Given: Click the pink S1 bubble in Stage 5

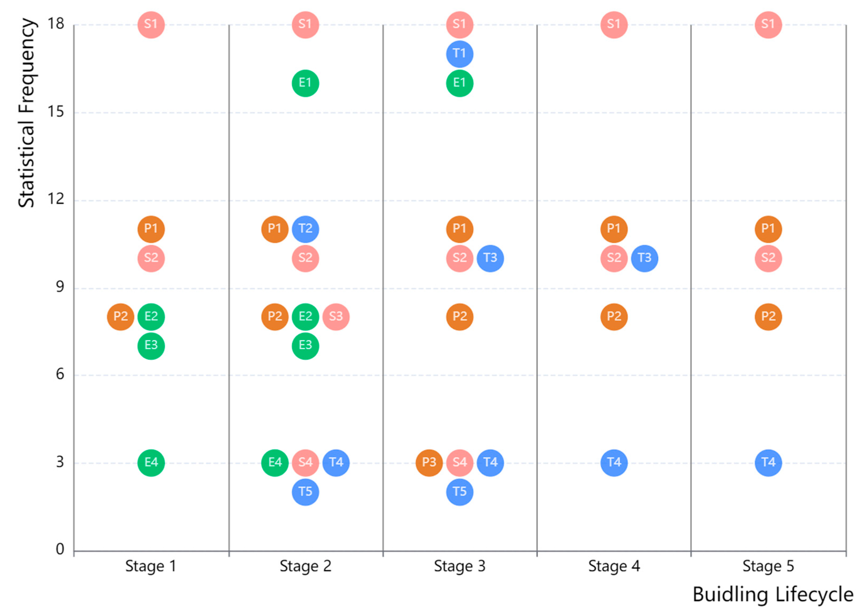Looking at the screenshot, I should [768, 25].
